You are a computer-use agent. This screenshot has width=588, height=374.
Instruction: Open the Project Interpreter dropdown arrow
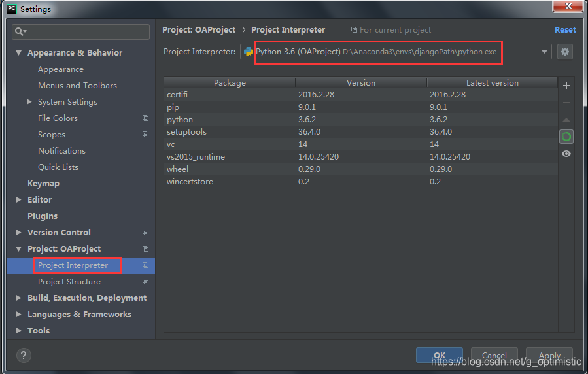coord(544,52)
